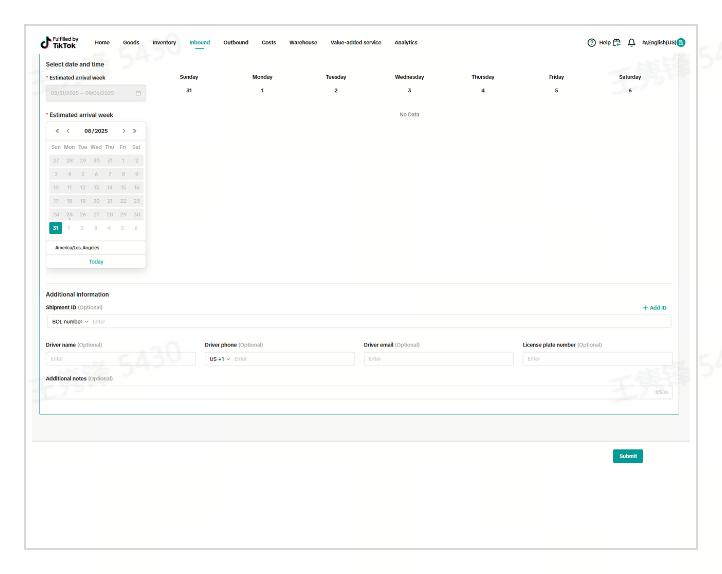The width and height of the screenshot is (722, 574).
Task: Select the Inbound tab
Action: coord(200,42)
